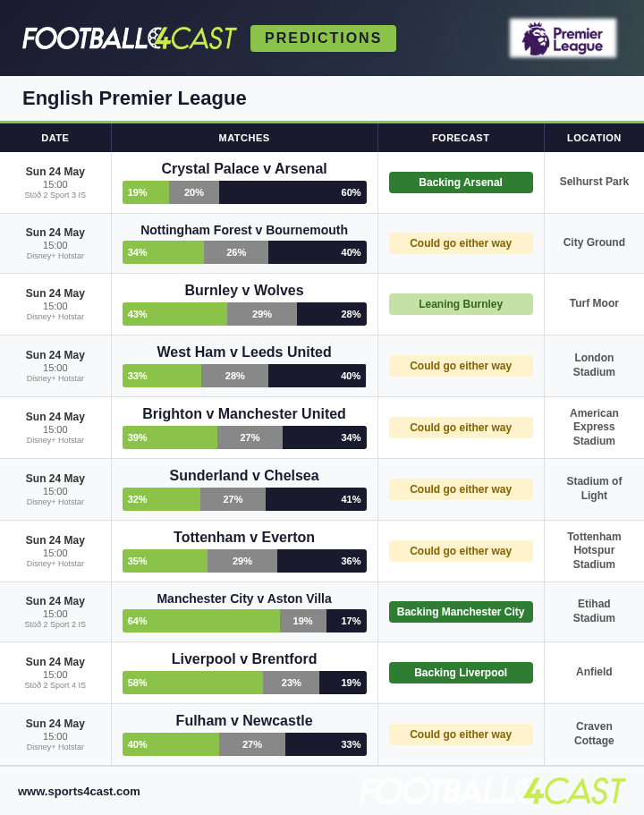Click the Premier League logo
The height and width of the screenshot is (815, 644).
click(563, 38)
